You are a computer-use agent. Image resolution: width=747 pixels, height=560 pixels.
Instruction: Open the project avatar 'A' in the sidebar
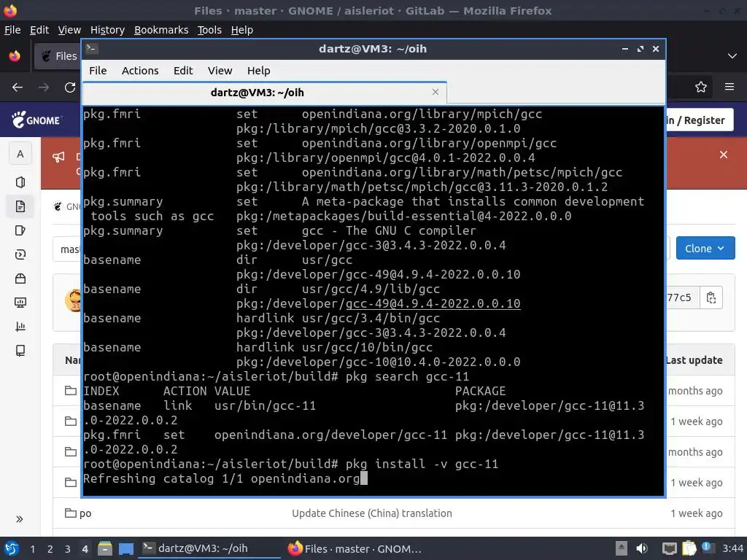[20, 154]
